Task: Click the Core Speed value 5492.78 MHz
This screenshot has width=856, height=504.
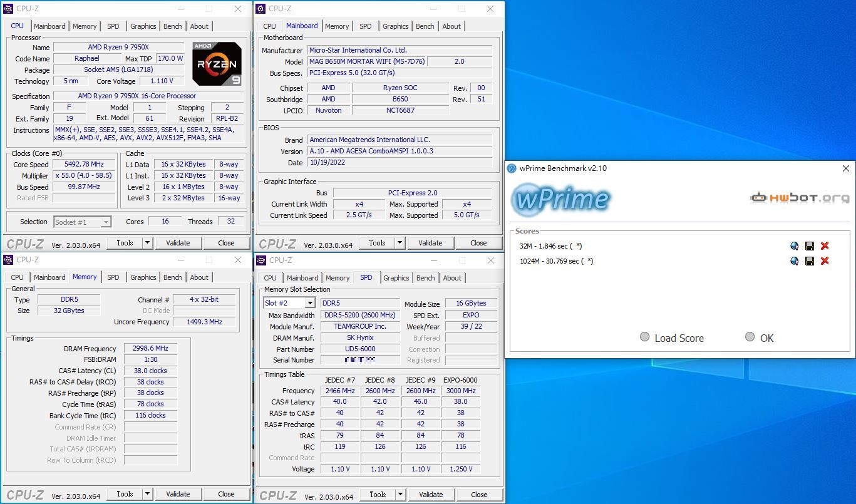Action: (85, 165)
